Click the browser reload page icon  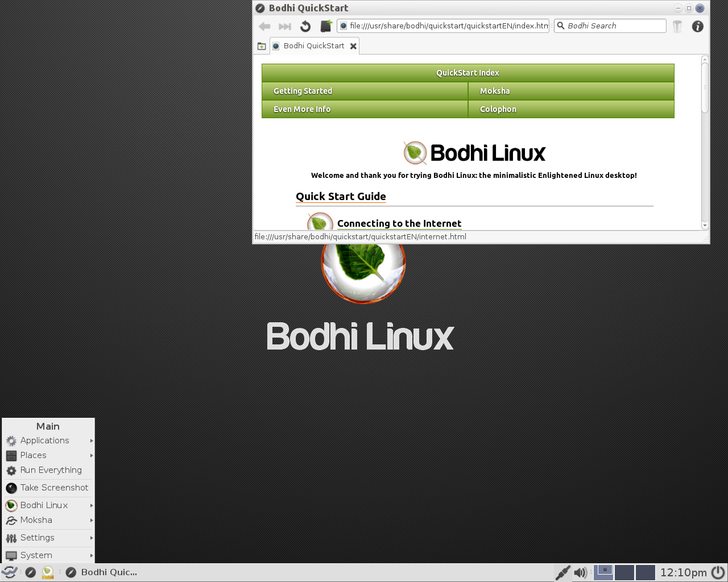click(305, 26)
